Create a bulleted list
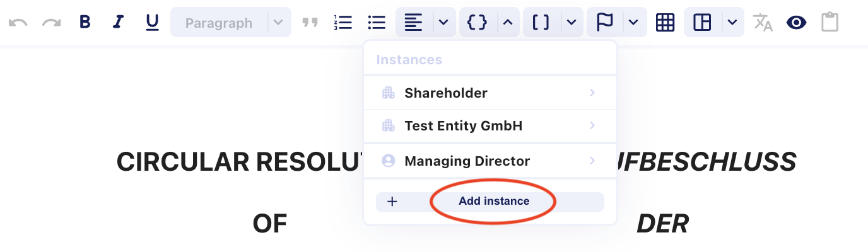The height and width of the screenshot is (252, 868). click(x=377, y=23)
